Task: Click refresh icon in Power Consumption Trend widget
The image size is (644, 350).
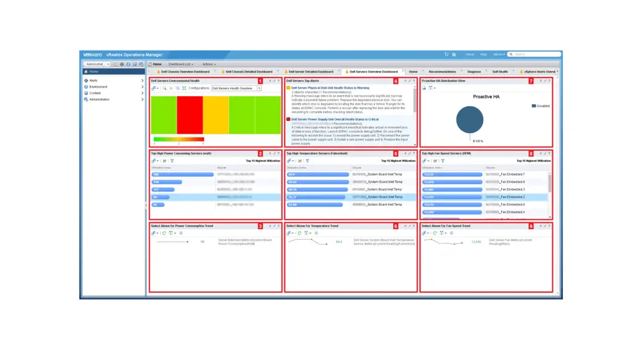Action: (164, 233)
